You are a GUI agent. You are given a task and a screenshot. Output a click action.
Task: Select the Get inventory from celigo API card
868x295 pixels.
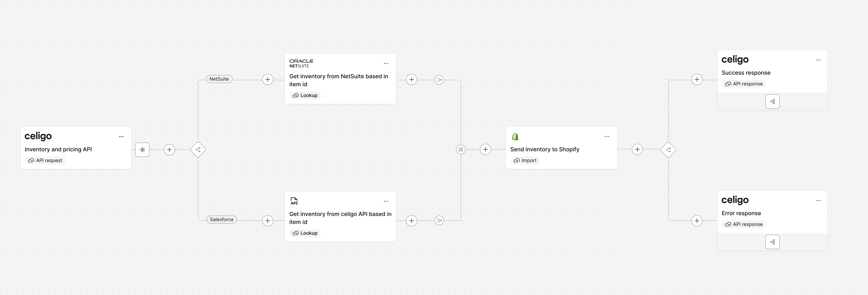coord(340,217)
